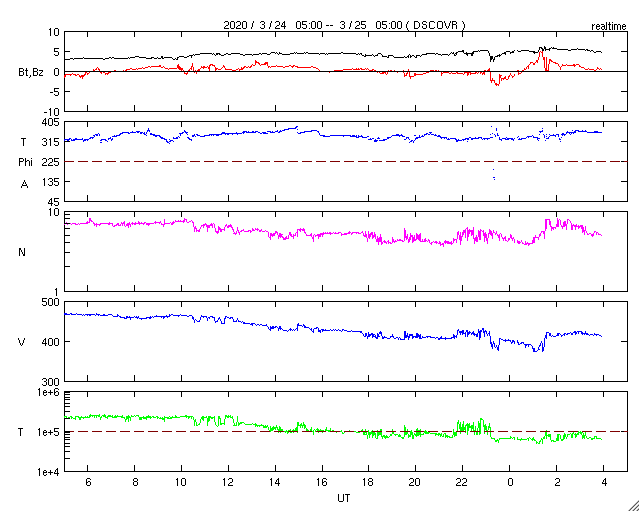Click the 'UT' time axis label
Screen dimensions: 640x512
pyautogui.click(x=343, y=498)
